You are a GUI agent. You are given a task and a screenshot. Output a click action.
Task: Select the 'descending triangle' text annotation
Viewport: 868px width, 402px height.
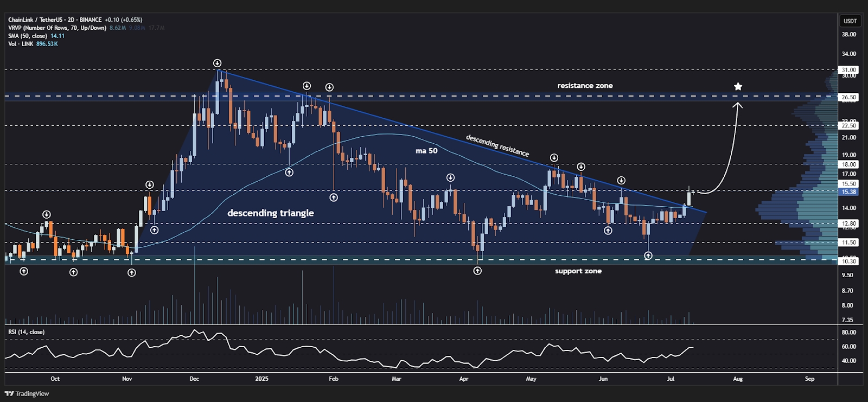pos(270,213)
